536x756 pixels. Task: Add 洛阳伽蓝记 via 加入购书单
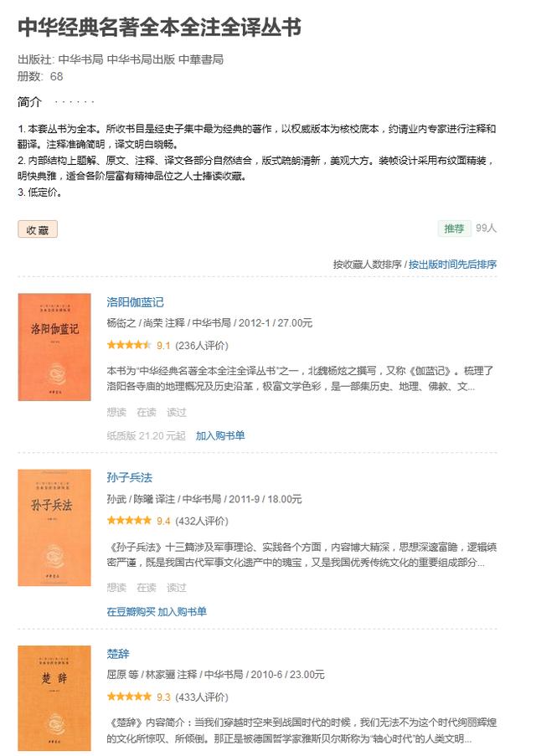[x=220, y=436]
